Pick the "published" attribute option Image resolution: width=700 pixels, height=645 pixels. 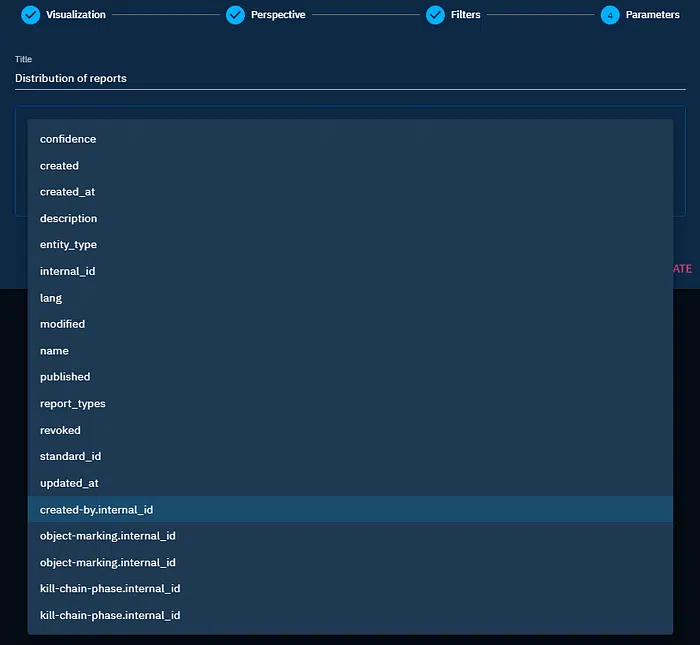click(x=65, y=377)
